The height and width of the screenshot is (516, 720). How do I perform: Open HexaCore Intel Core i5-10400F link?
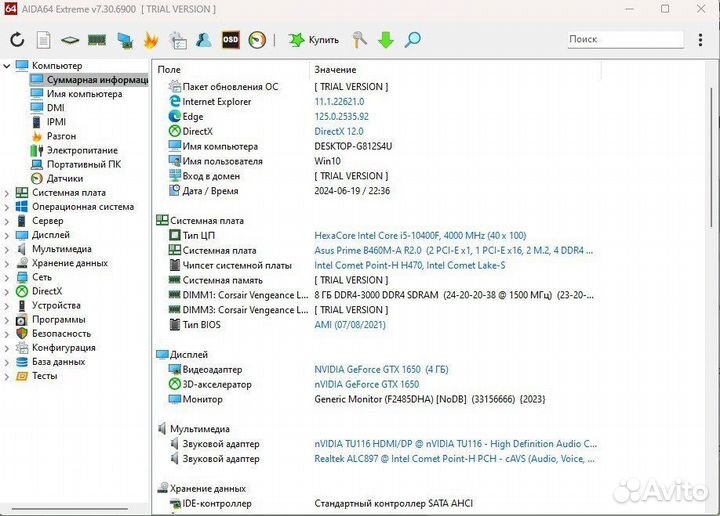coord(420,236)
